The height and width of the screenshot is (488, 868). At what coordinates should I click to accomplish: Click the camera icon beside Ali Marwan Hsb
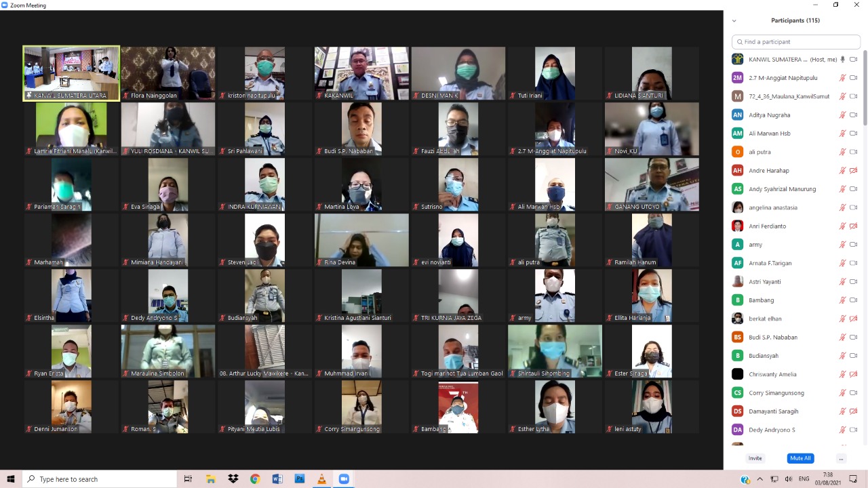pyautogui.click(x=854, y=134)
